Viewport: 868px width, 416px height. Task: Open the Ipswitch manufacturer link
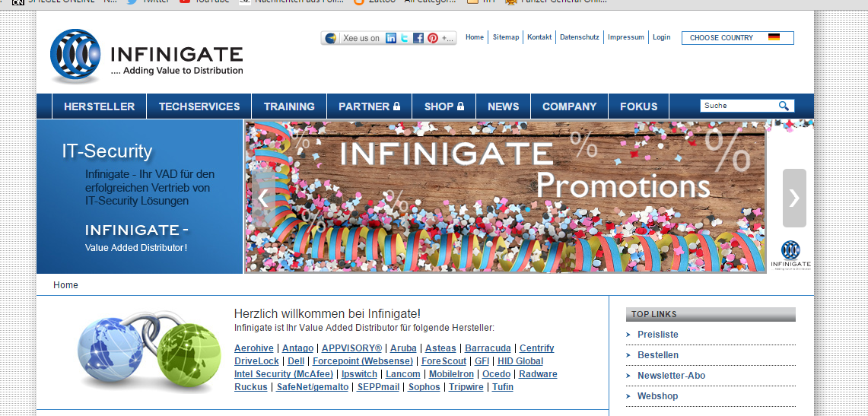coord(359,374)
